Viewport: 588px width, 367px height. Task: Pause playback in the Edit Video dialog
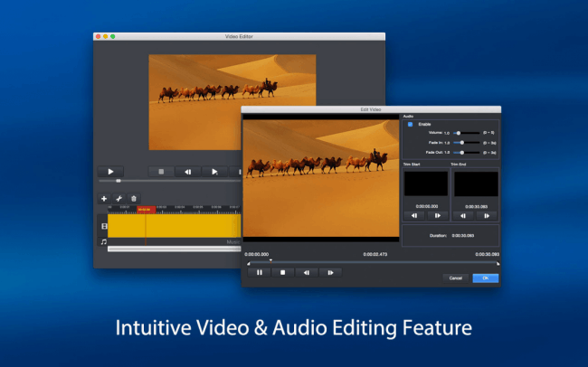[x=260, y=271]
